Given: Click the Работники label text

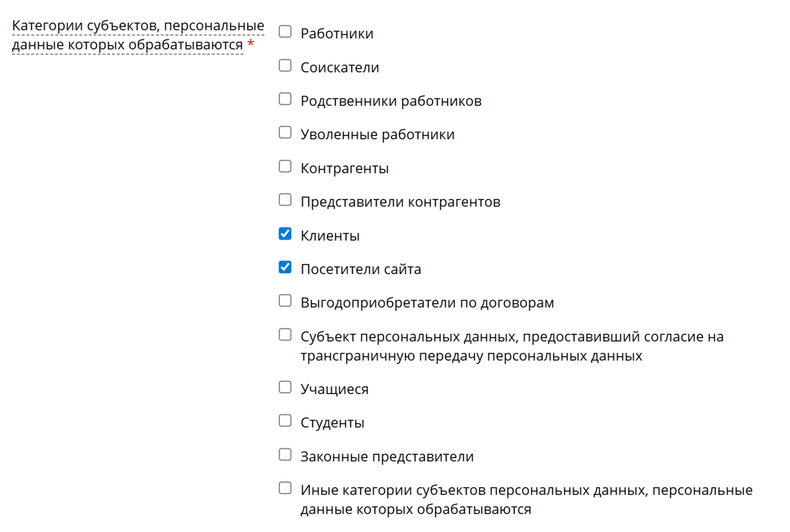Looking at the screenshot, I should click(x=336, y=34).
